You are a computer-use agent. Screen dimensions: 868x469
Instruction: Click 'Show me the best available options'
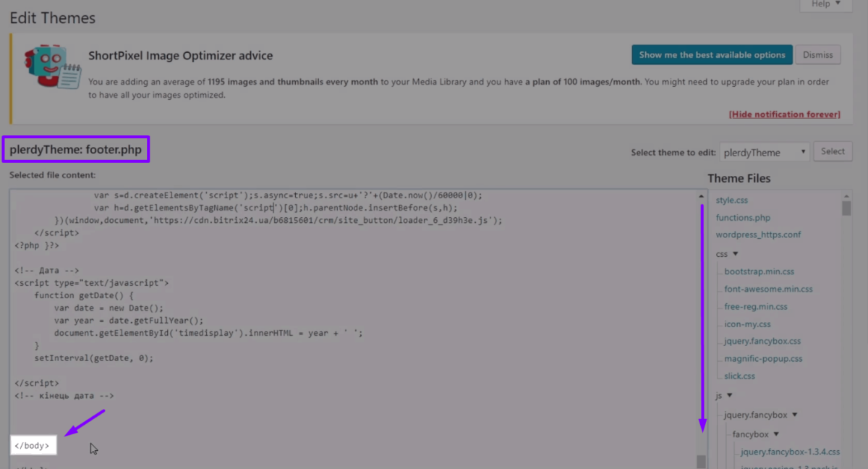[712, 54]
